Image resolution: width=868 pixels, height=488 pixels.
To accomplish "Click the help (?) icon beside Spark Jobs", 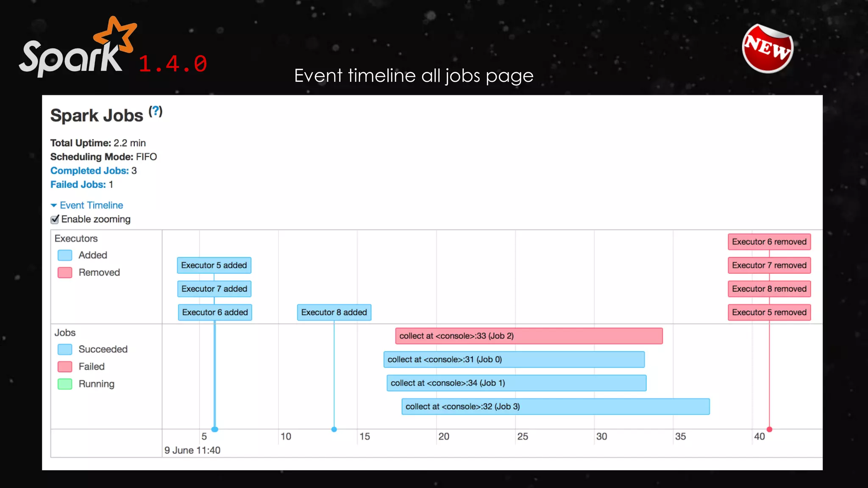I will click(x=155, y=111).
